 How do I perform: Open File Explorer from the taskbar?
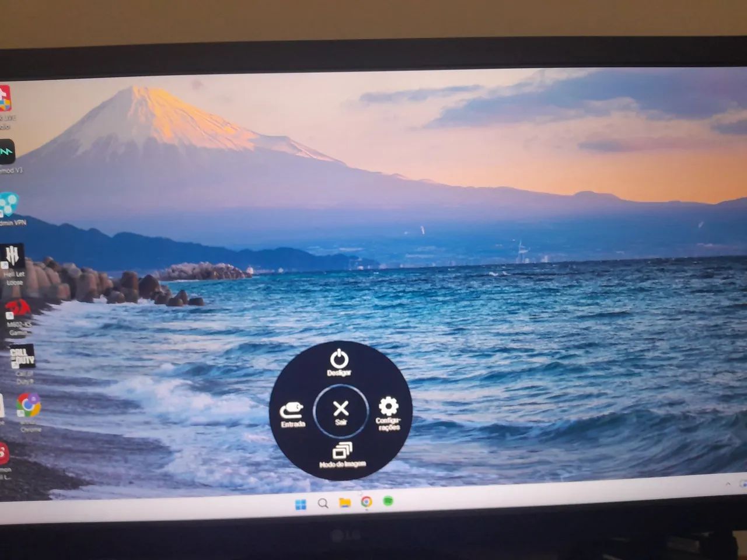point(345,502)
